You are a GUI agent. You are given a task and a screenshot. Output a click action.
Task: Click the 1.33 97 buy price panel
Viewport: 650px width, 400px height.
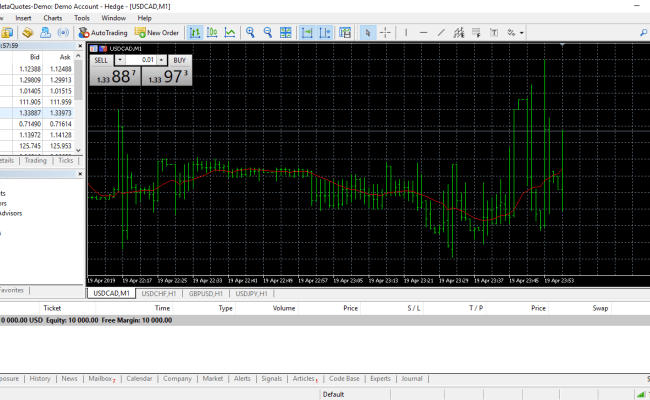pos(167,76)
